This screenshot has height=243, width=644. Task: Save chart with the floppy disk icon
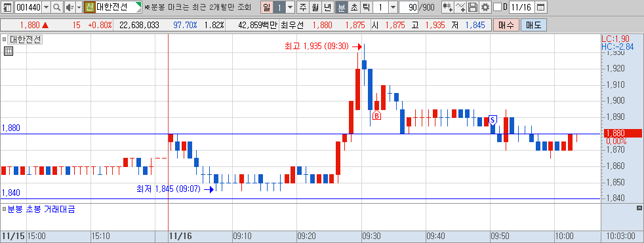click(473, 7)
